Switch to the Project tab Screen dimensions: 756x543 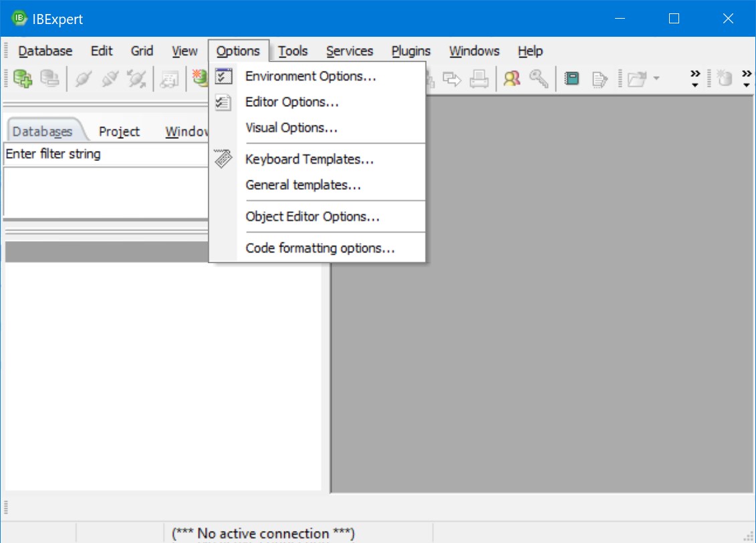tap(119, 132)
